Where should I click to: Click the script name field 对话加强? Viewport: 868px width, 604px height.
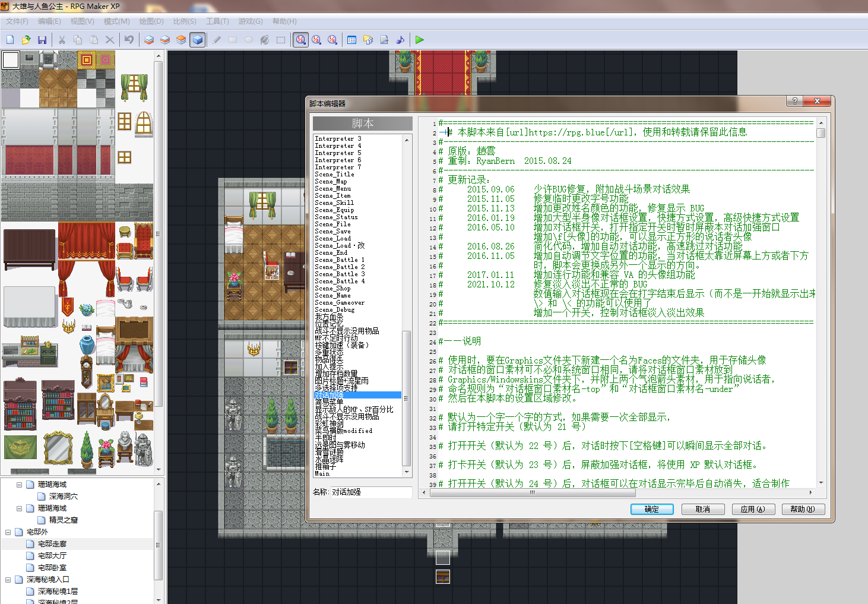pyautogui.click(x=371, y=492)
